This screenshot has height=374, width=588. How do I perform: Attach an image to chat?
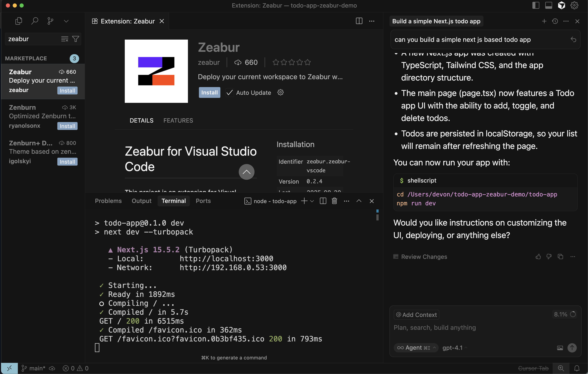coord(560,348)
